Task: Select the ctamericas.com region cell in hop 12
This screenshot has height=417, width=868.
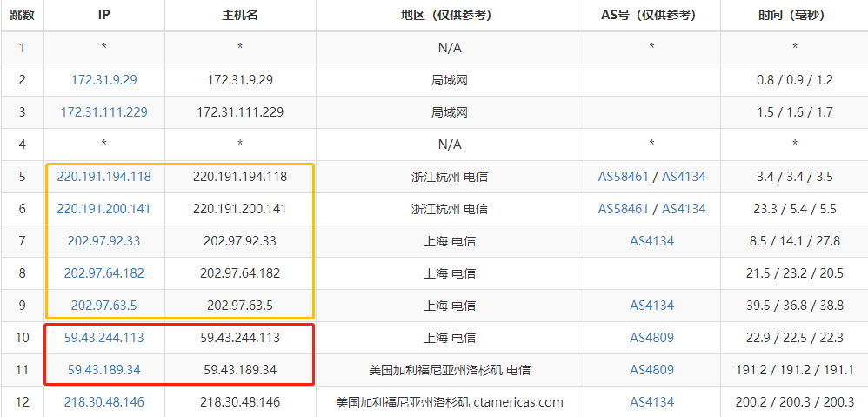Action: (450, 402)
